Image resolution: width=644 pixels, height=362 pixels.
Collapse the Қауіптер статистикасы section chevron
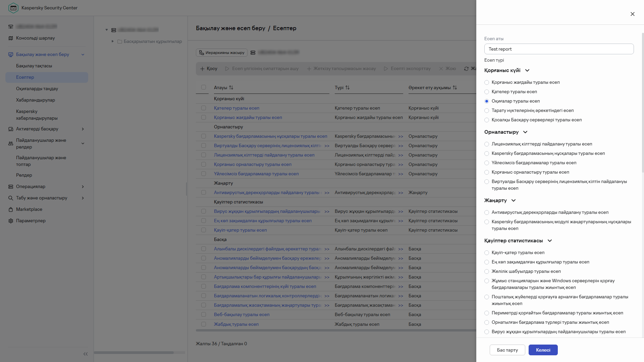coord(550,241)
